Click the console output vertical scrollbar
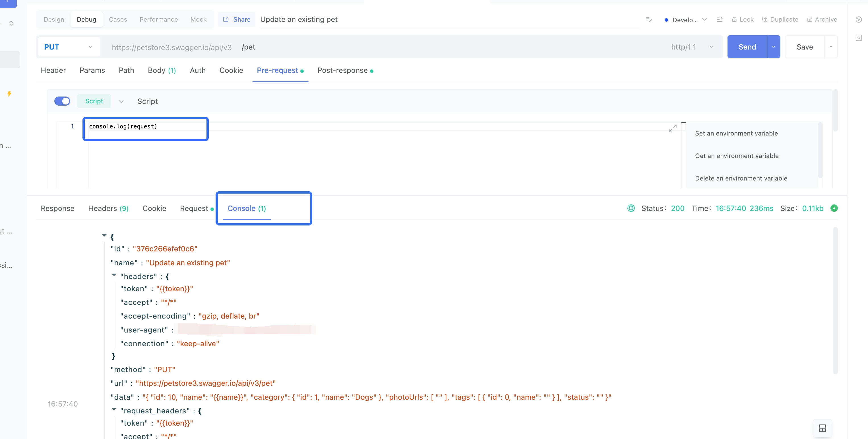The height and width of the screenshot is (439, 868). pos(835,300)
